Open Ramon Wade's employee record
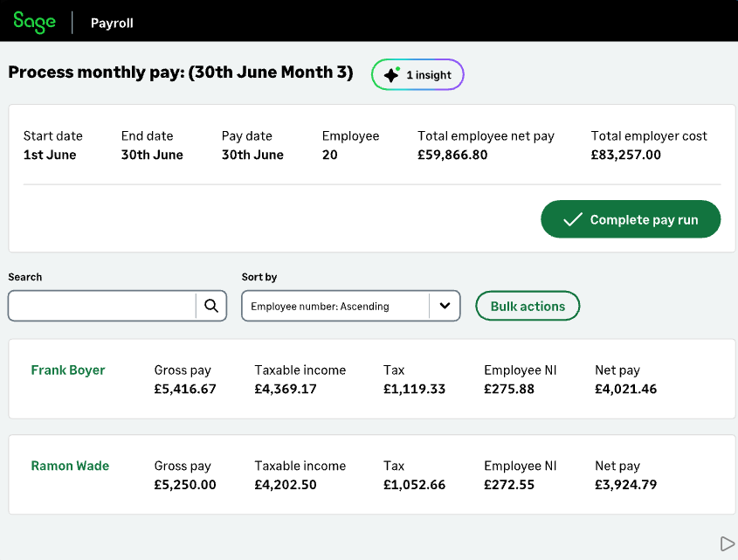The height and width of the screenshot is (560, 738). [70, 466]
